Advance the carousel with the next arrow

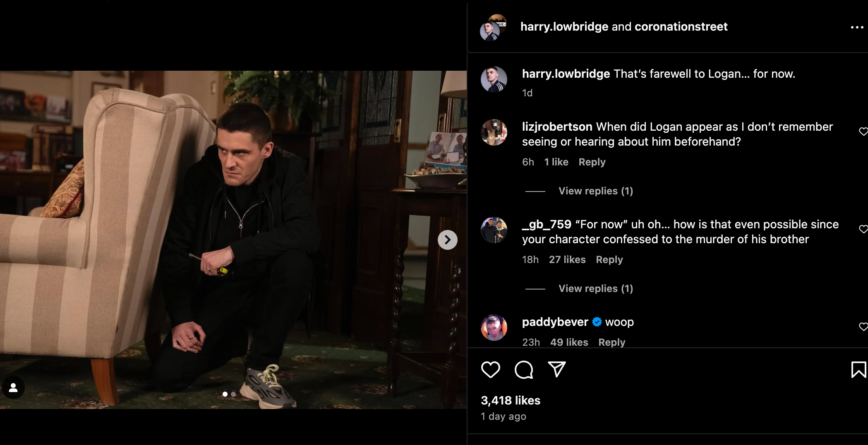[447, 240]
